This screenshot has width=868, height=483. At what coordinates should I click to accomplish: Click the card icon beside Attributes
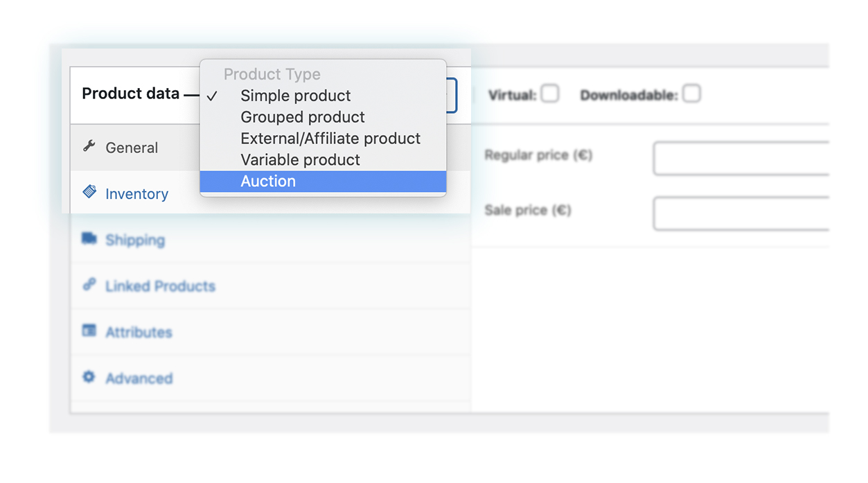[89, 331]
